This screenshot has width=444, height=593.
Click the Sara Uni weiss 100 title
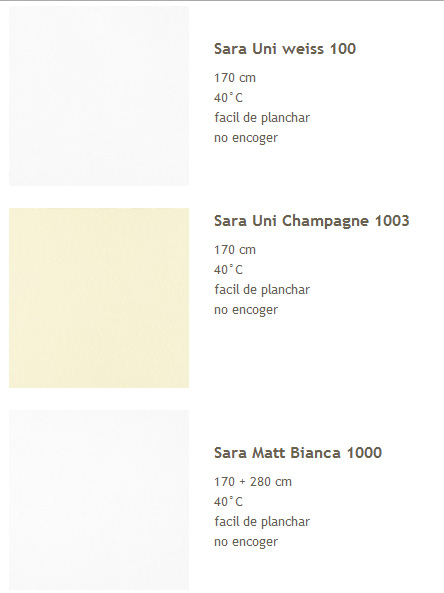tap(285, 49)
